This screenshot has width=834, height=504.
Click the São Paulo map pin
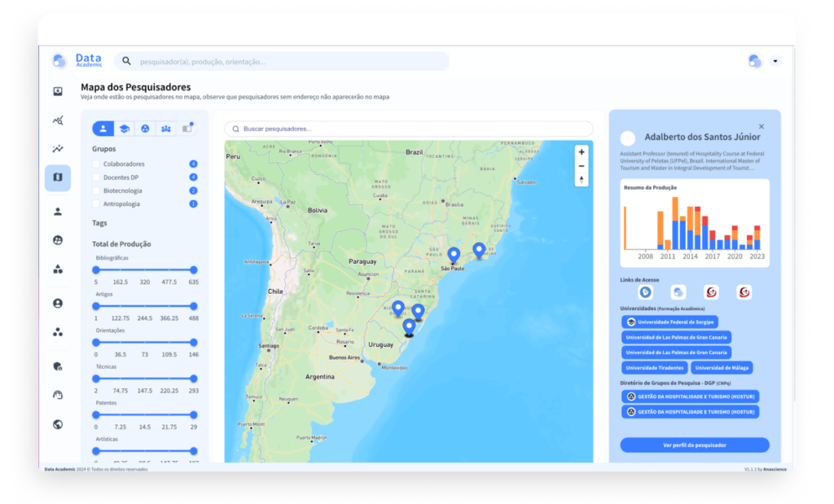453,256
